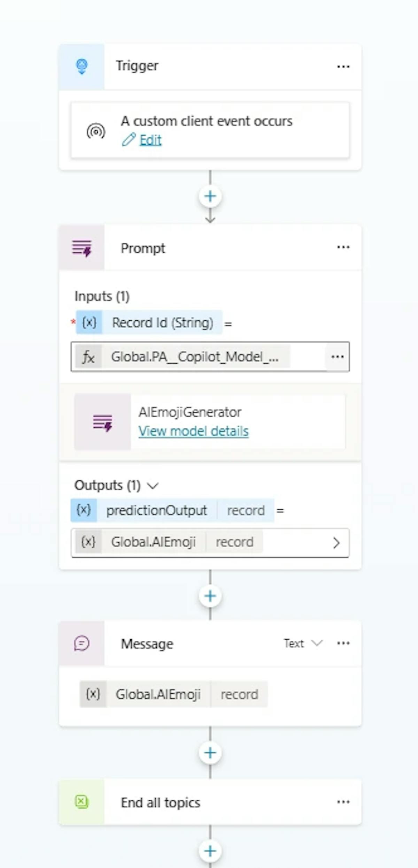Open the Trigger node more options menu
The height and width of the screenshot is (868, 418).
tap(343, 67)
